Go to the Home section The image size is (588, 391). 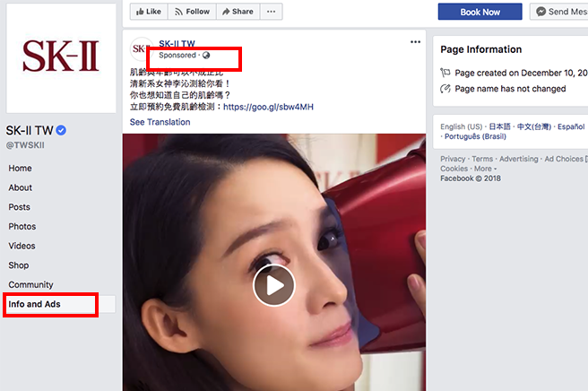coord(21,168)
